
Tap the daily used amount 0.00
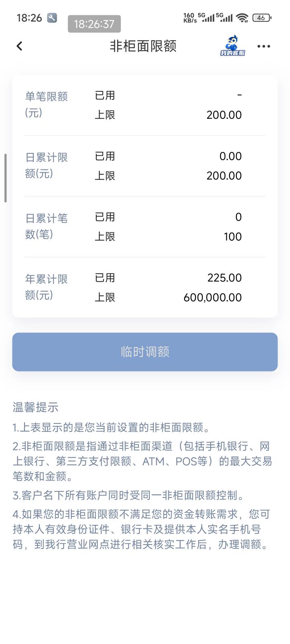pos(230,156)
